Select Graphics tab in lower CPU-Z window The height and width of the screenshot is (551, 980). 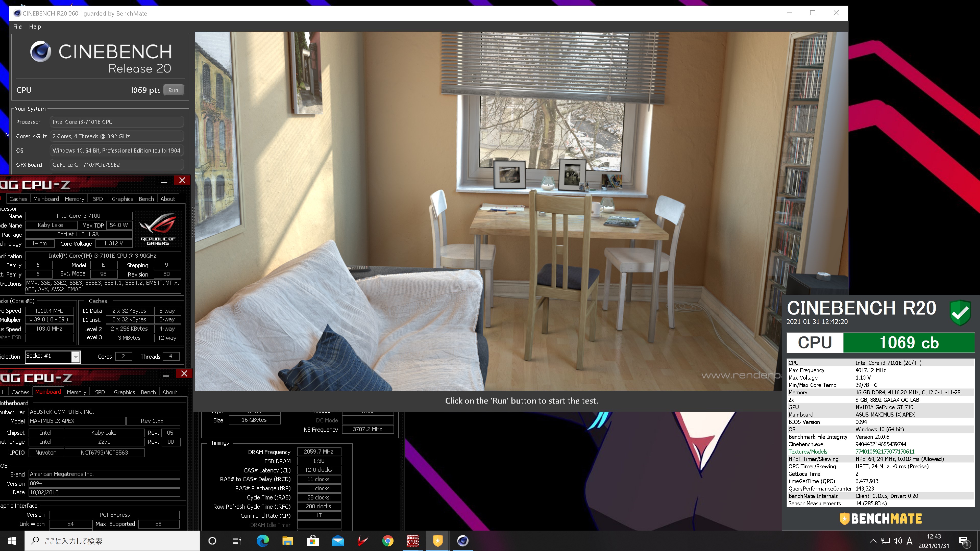tap(124, 392)
